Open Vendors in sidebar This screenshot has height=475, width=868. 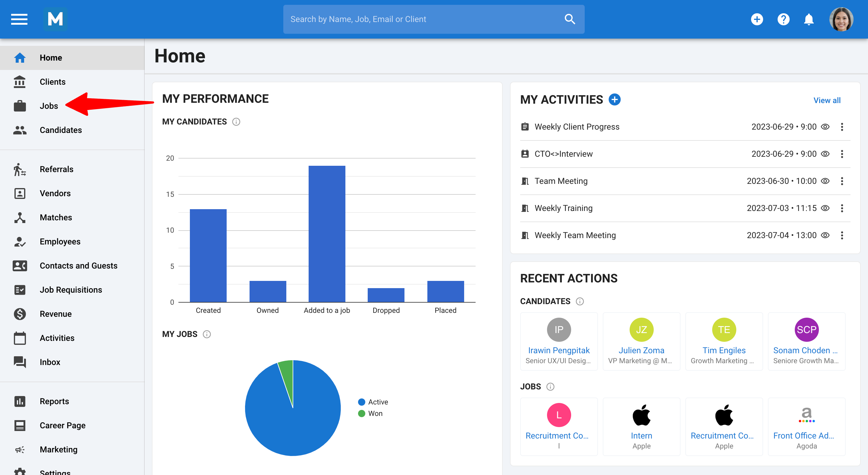pos(72,193)
